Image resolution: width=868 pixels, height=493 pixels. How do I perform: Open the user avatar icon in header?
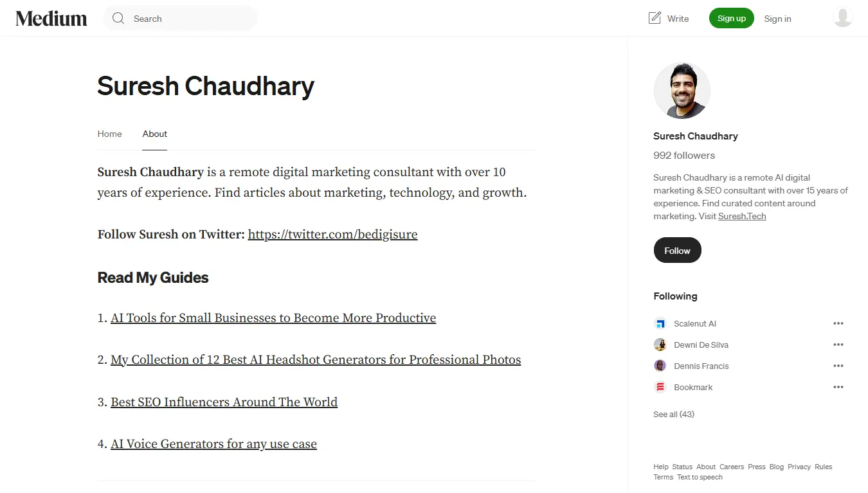[x=843, y=18]
